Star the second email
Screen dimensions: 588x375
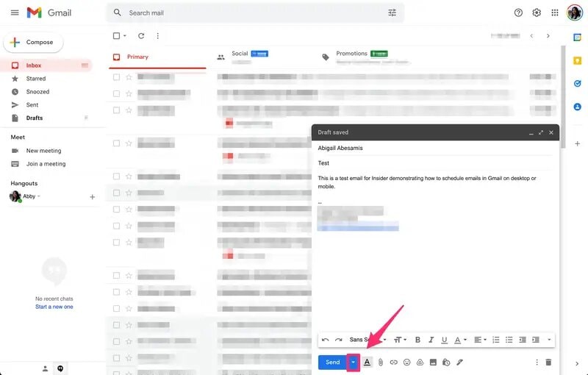[x=129, y=93]
